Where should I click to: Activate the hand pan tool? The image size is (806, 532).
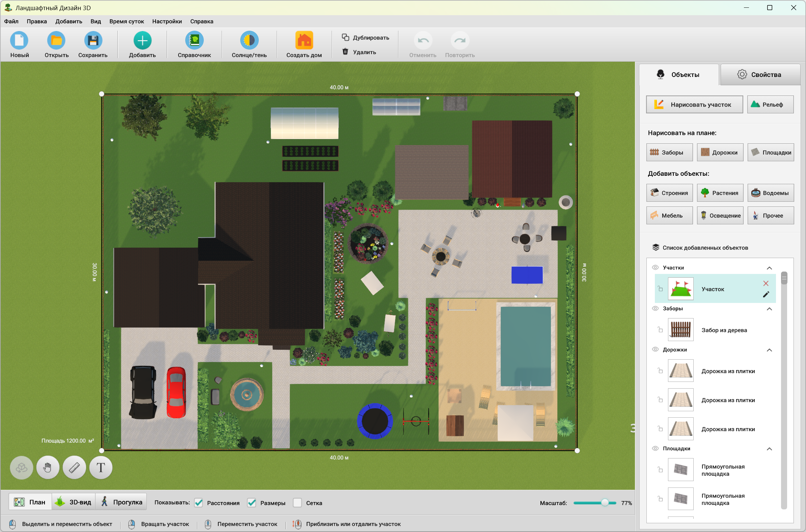(x=48, y=468)
